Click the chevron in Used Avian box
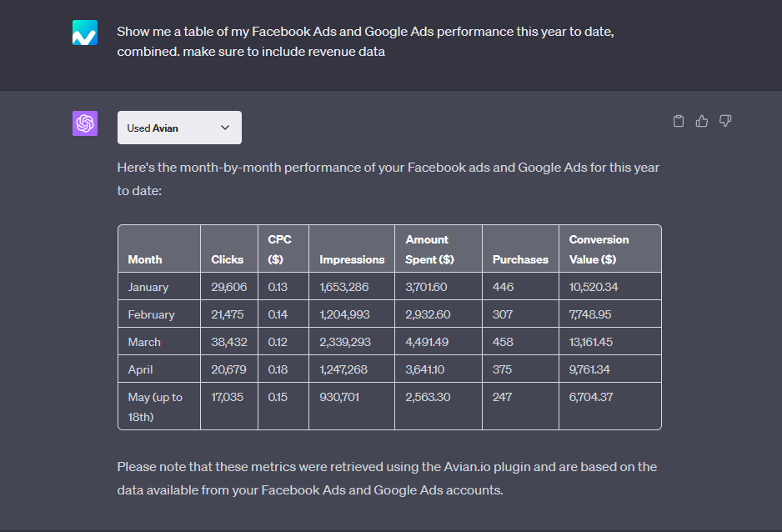This screenshot has height=532, width=782. point(225,128)
